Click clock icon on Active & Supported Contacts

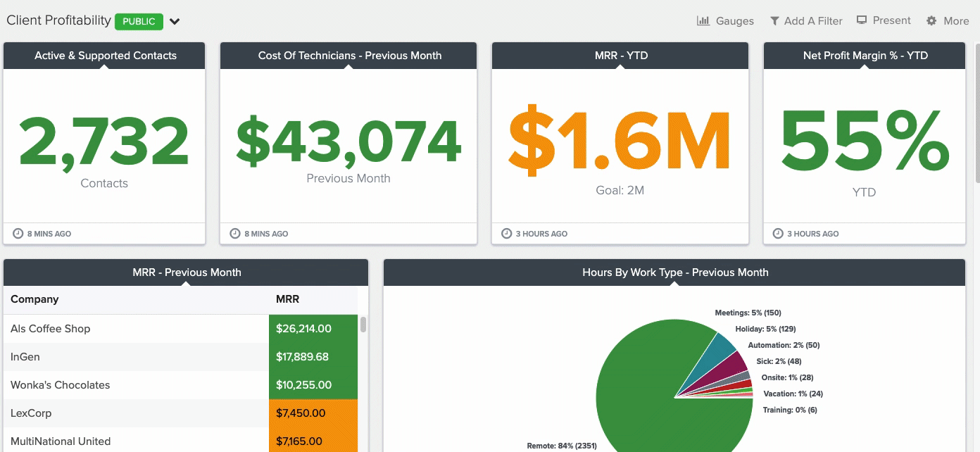18,234
